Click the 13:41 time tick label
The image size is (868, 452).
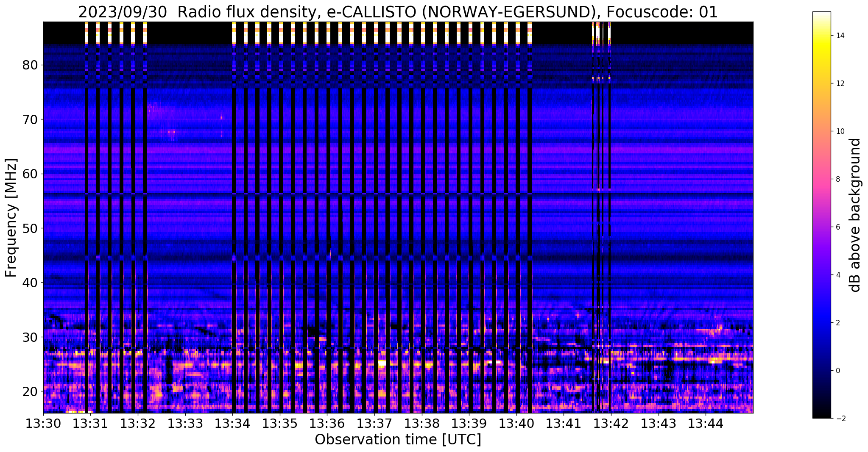564,424
